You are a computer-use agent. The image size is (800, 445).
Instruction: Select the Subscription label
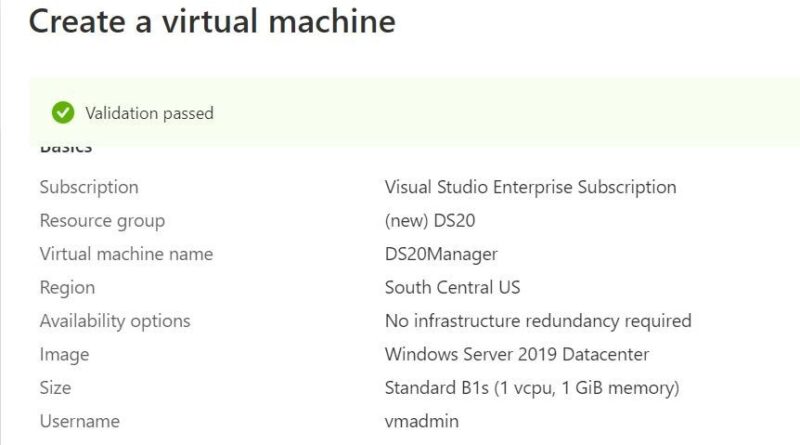(89, 187)
